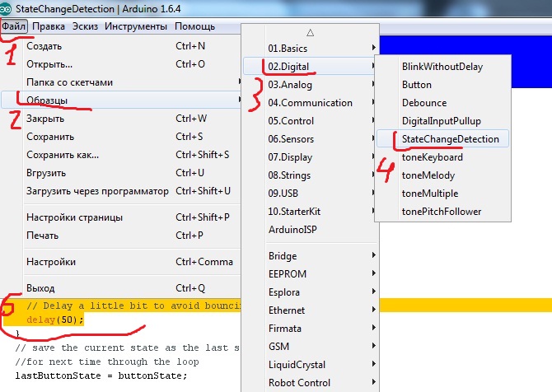The height and width of the screenshot is (392, 552).
Task: Click the lastButtonState code line
Action: point(101,376)
